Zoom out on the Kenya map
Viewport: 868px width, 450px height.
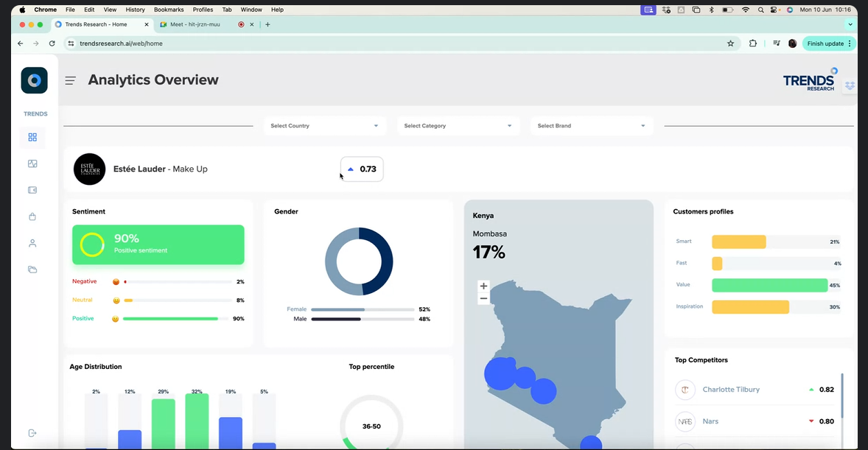(483, 299)
